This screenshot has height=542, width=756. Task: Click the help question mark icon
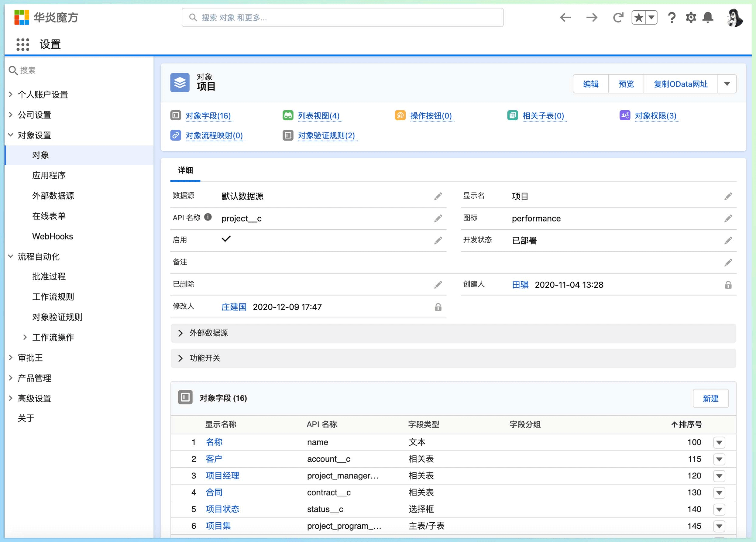[672, 17]
